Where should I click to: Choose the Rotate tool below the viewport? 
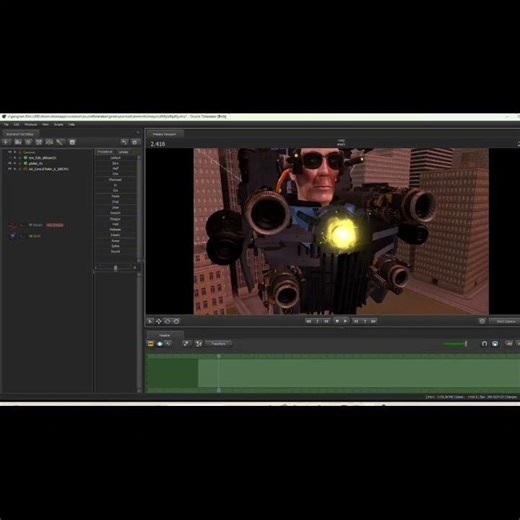click(167, 321)
